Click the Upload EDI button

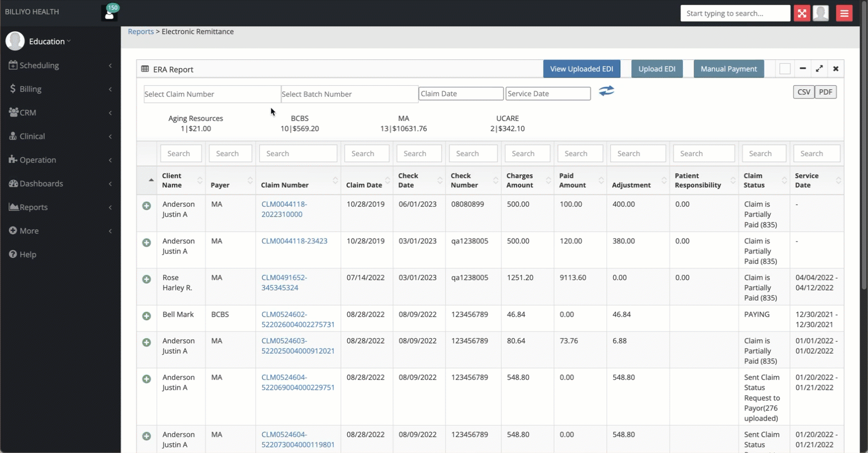pos(657,69)
